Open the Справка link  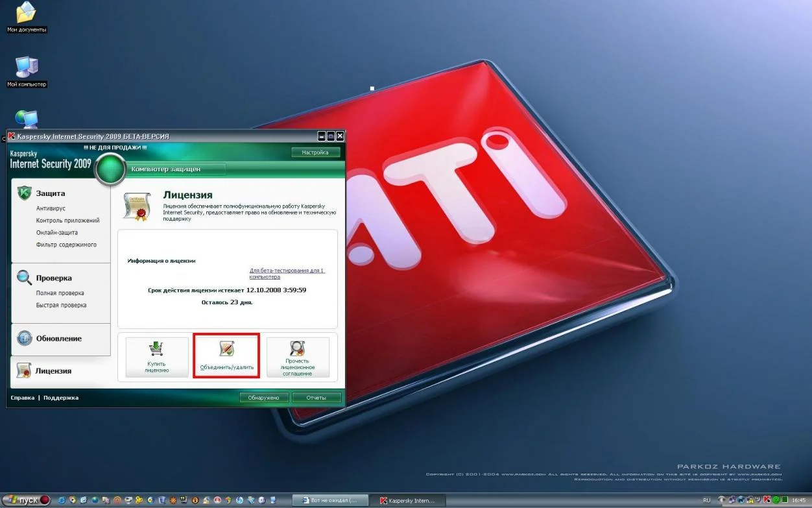23,398
